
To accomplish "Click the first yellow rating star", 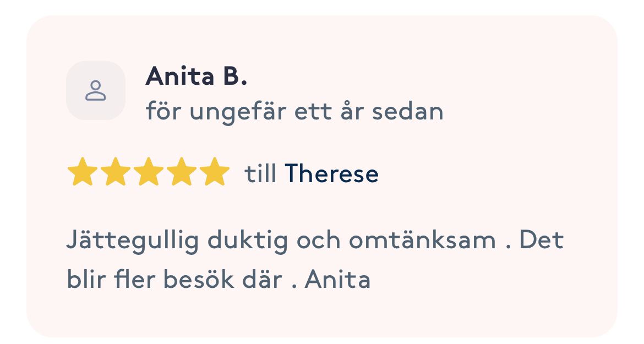I will click(82, 172).
